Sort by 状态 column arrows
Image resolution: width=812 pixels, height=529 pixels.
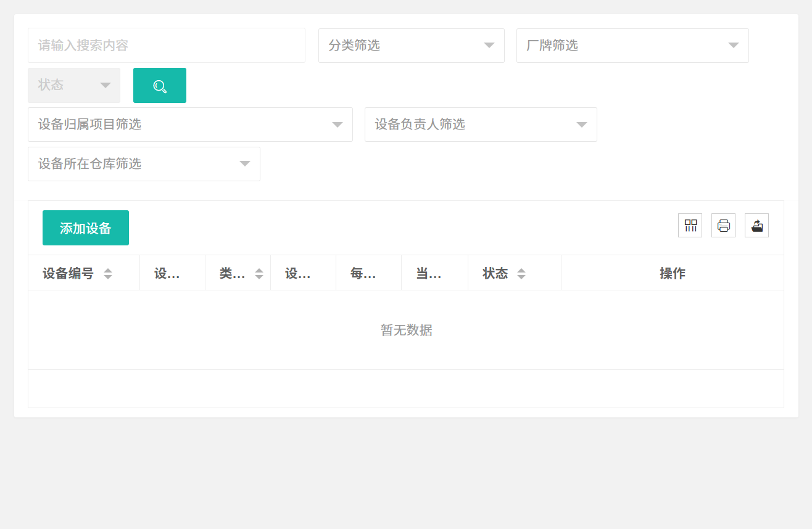pyautogui.click(x=521, y=274)
